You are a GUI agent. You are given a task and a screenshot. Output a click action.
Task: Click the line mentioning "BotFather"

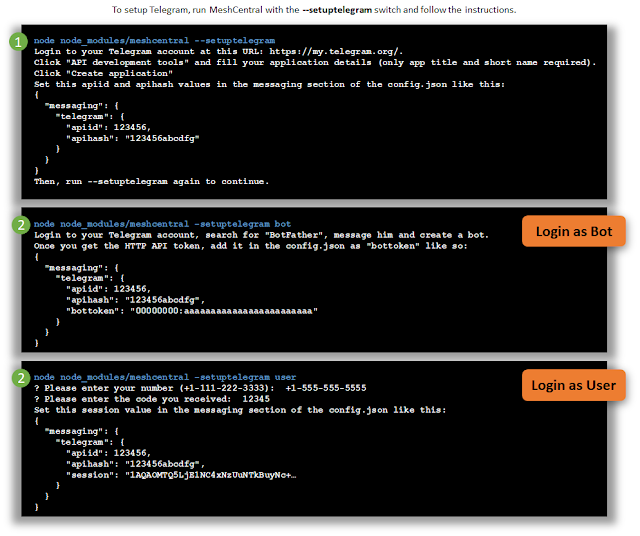click(261, 235)
